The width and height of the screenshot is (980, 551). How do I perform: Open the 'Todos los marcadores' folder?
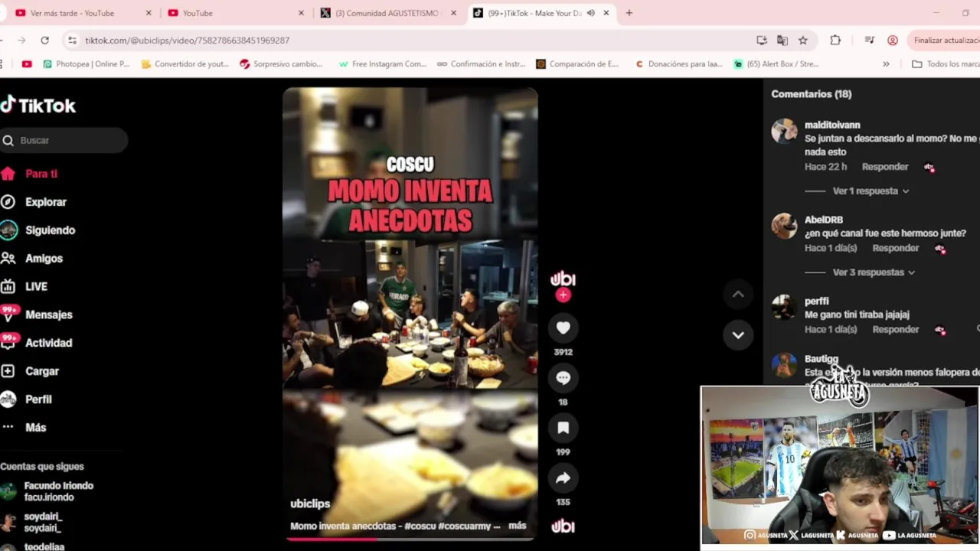pyautogui.click(x=946, y=64)
